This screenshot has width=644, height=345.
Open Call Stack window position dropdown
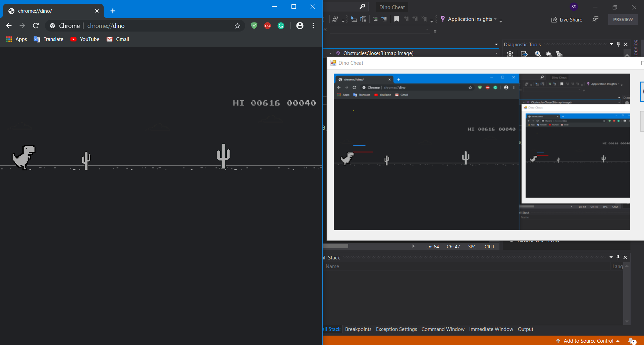pos(611,257)
